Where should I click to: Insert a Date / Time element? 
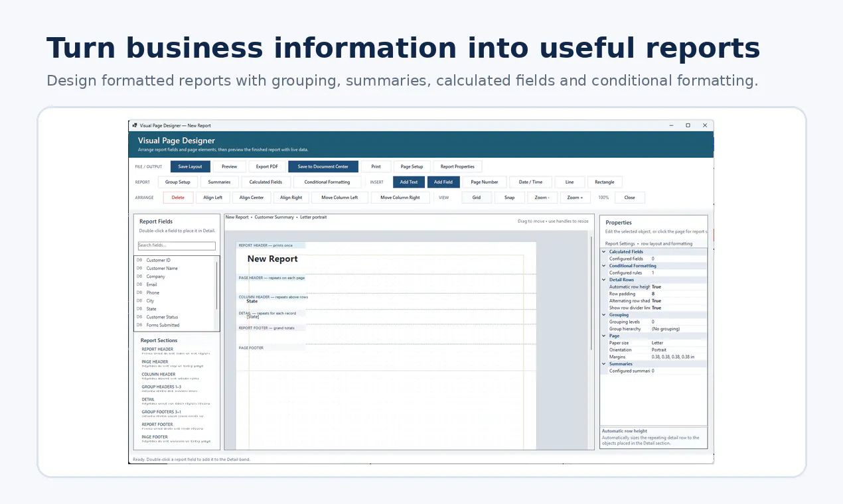(x=531, y=182)
